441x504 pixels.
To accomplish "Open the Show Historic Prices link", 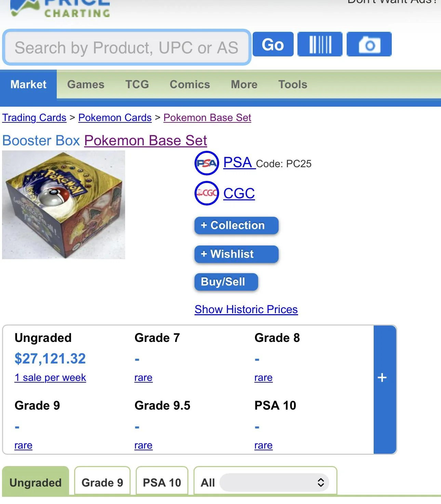I will point(246,309).
